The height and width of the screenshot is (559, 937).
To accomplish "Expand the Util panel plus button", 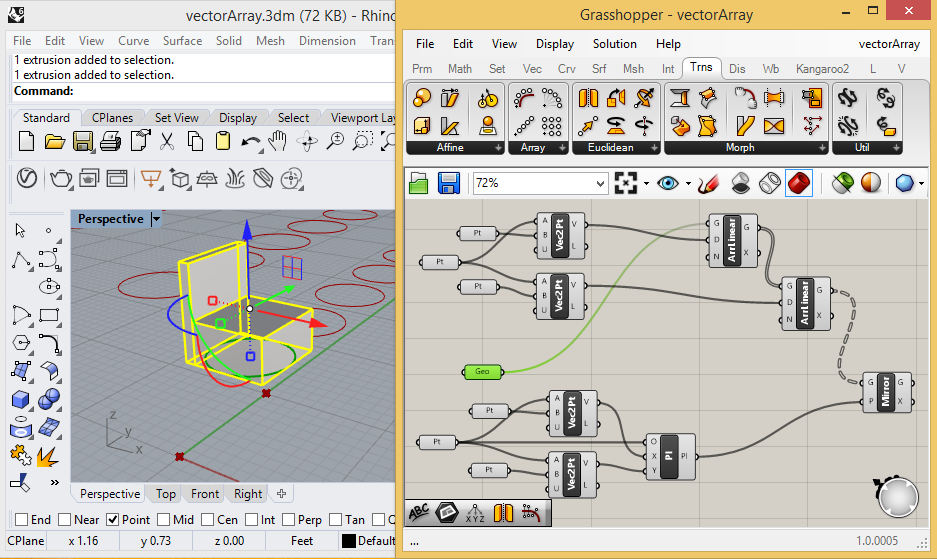I will click(x=896, y=148).
